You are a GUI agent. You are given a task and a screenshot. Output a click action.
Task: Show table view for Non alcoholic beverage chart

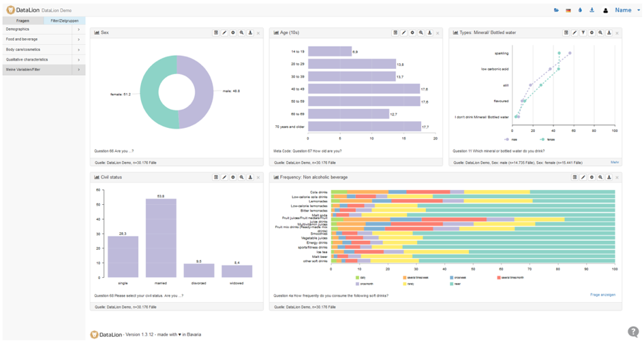(574, 178)
